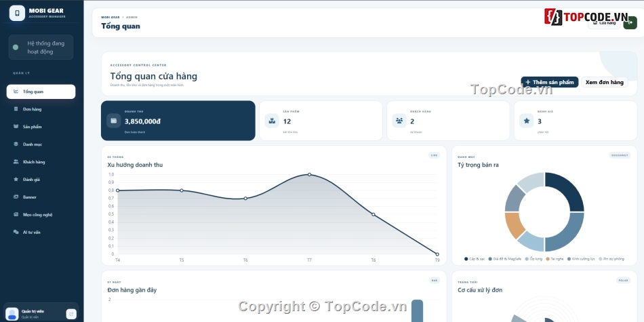Image resolution: width=644 pixels, height=322 pixels.
Task: Click the POLAR badge on order status chart
Action: tap(623, 280)
